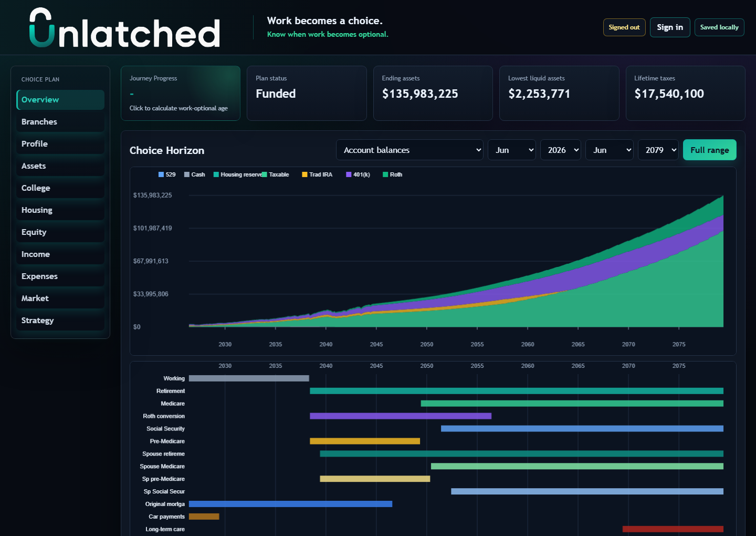This screenshot has width=756, height=536.
Task: Click the Working timeline bar
Action: (249, 378)
